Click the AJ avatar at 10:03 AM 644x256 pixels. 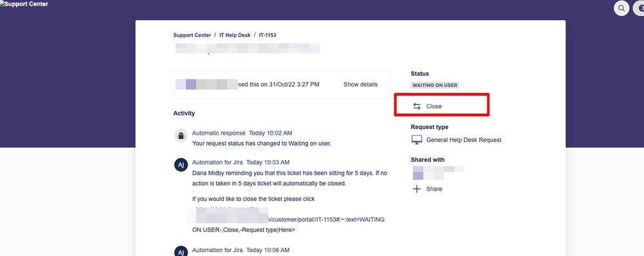[x=181, y=165]
